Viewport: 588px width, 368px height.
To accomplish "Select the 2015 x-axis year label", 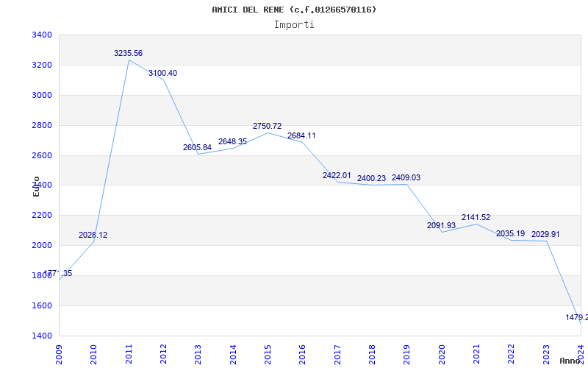I will click(268, 353).
